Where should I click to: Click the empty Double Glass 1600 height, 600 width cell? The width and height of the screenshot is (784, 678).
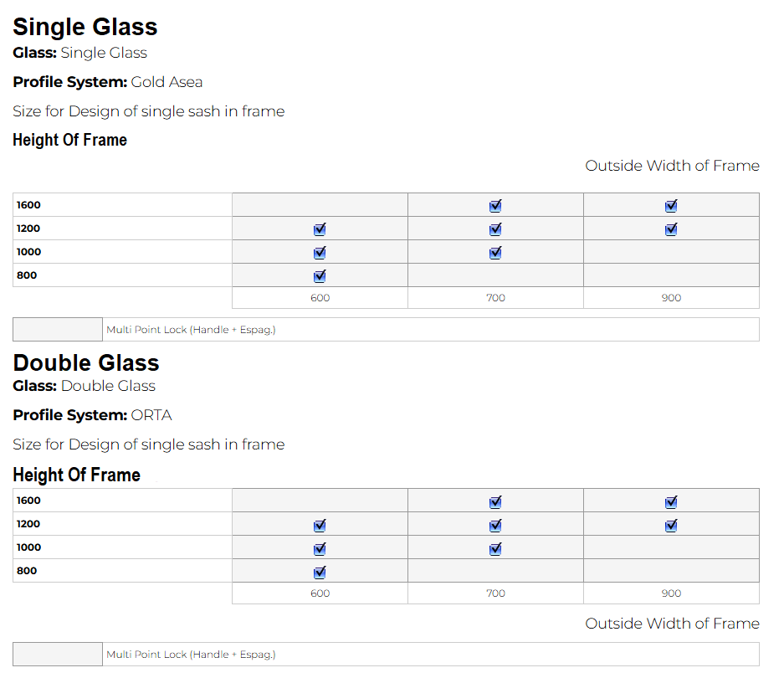320,501
